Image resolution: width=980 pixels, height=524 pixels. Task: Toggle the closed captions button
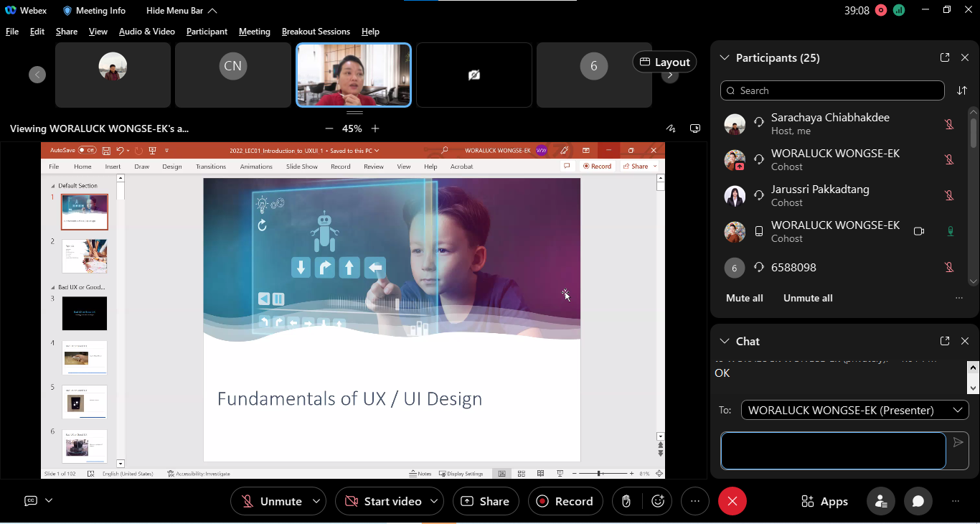[x=31, y=500]
